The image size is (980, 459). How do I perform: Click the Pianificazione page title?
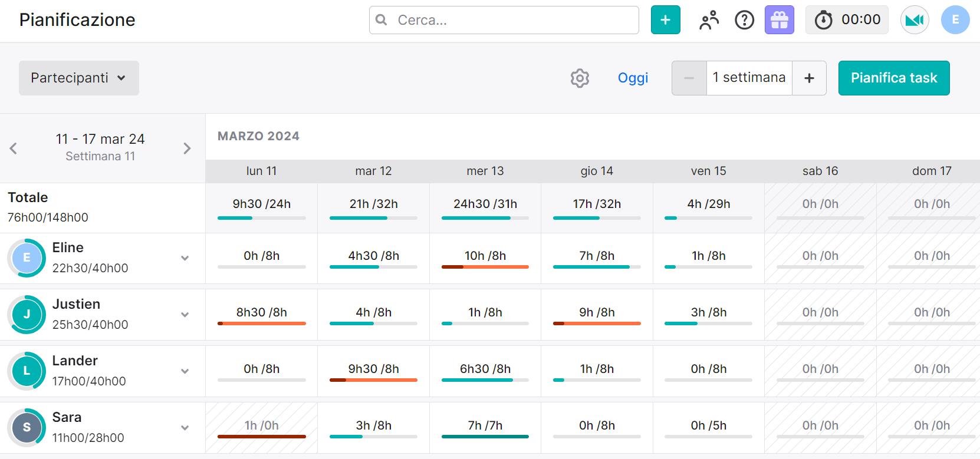point(77,20)
